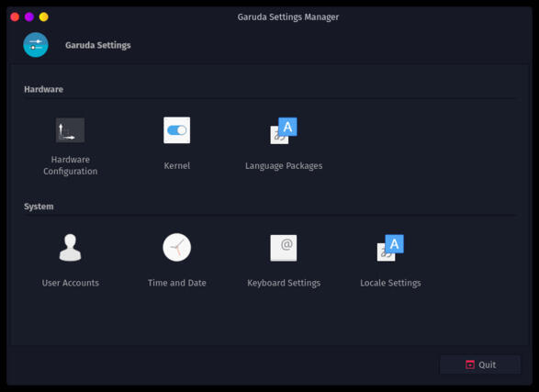Viewport: 539px width, 392px height.
Task: Open the User Accounts icon
Action: pos(70,247)
